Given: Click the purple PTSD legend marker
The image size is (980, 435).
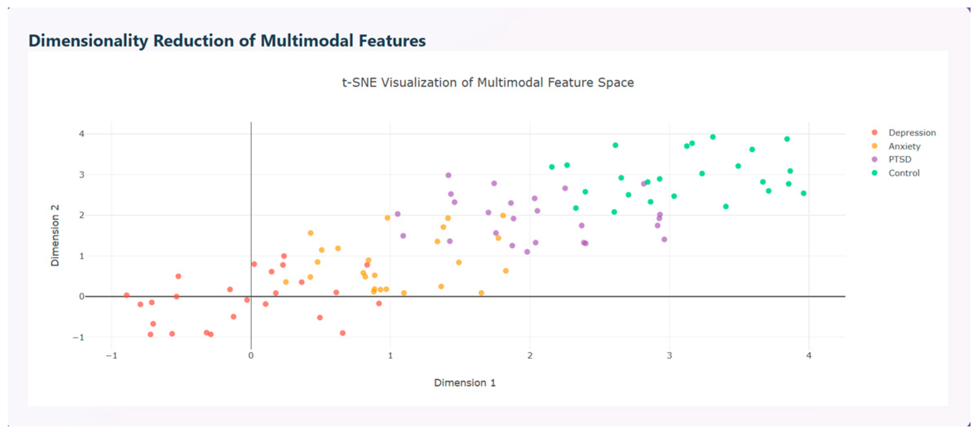Looking at the screenshot, I should pyautogui.click(x=874, y=159).
